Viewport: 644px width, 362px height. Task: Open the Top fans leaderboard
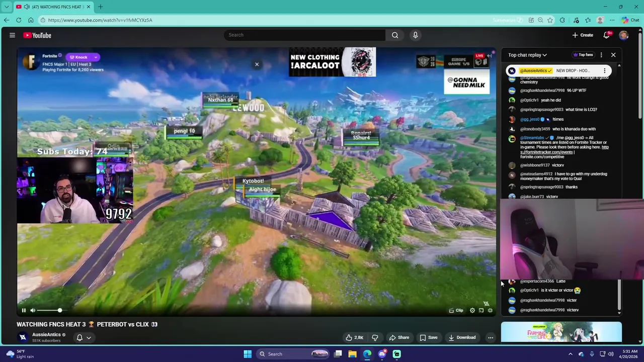583,55
